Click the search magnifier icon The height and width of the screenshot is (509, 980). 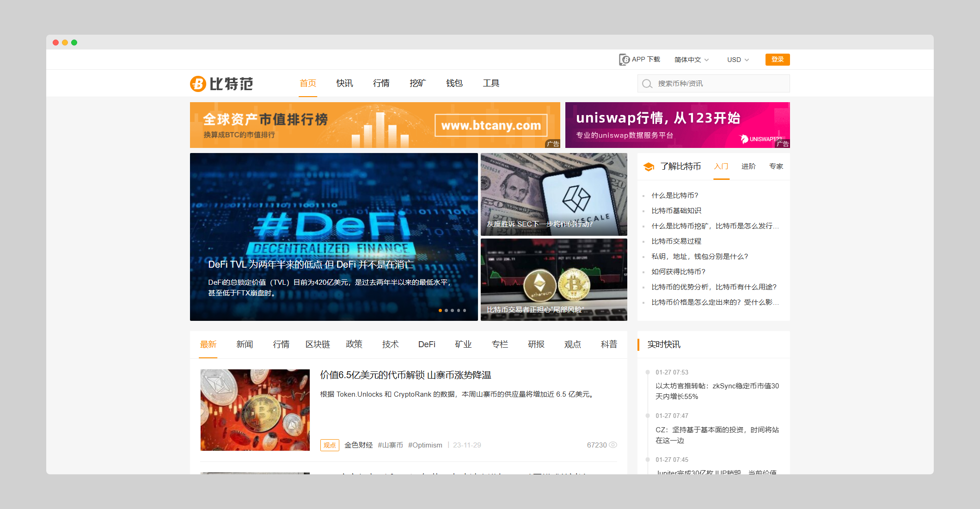pos(647,84)
